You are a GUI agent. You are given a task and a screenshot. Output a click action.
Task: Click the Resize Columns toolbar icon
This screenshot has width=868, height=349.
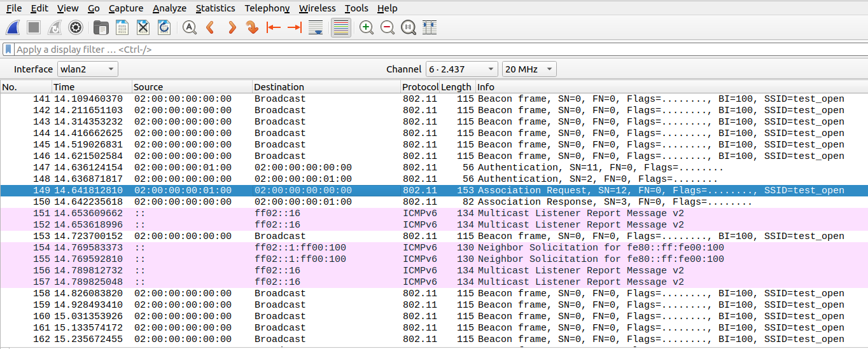[430, 27]
